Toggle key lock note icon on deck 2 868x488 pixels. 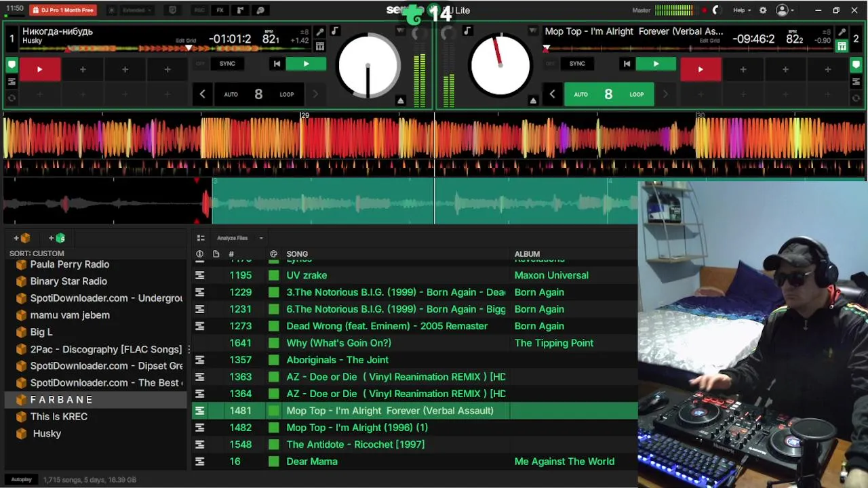[467, 31]
